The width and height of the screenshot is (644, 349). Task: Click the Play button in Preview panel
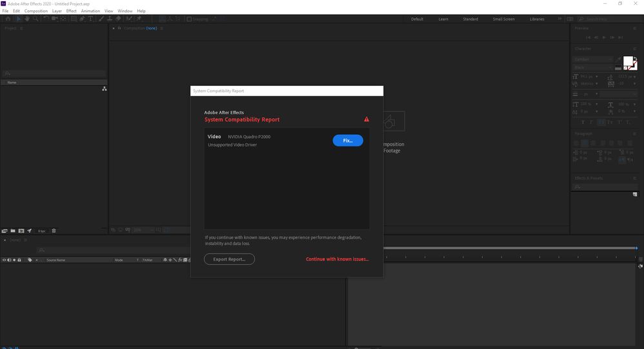604,37
